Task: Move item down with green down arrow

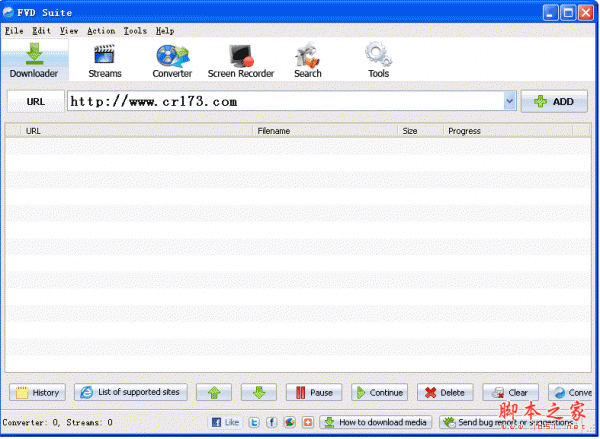Action: (x=259, y=392)
